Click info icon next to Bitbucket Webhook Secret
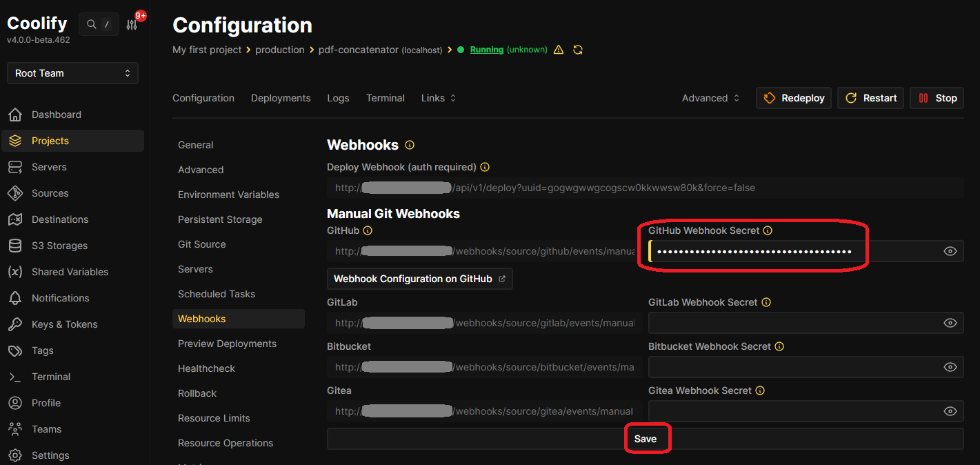The height and width of the screenshot is (465, 980). [779, 346]
